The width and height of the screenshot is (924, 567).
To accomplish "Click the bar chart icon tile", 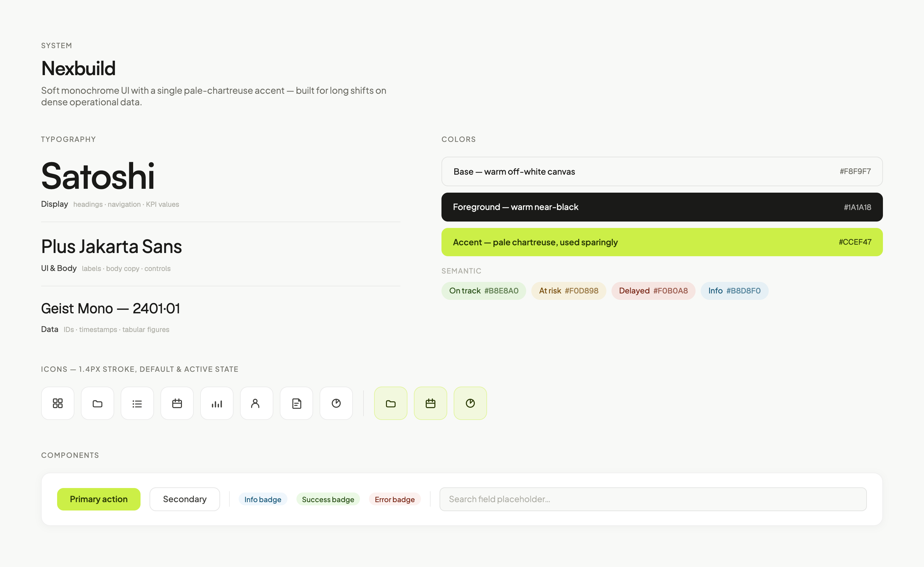I will [x=217, y=403].
